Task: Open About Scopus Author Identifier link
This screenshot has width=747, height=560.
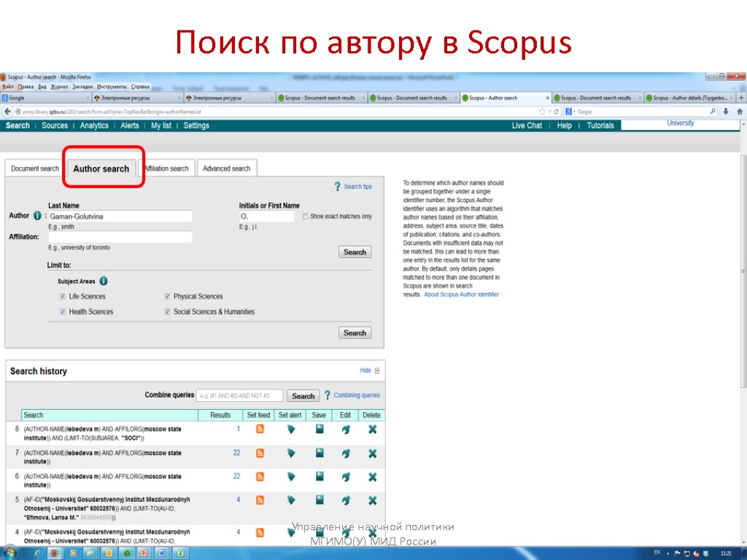Action: pyautogui.click(x=461, y=295)
